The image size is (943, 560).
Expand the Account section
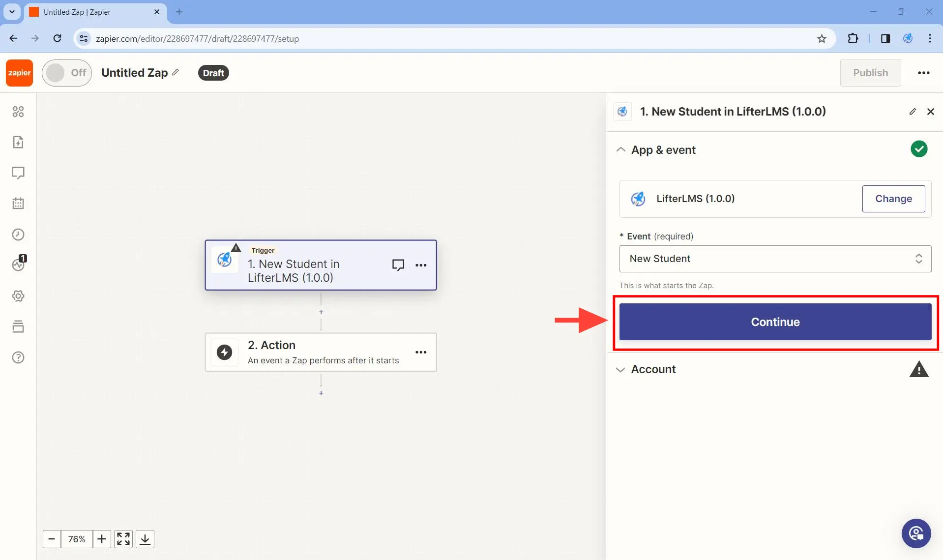621,369
